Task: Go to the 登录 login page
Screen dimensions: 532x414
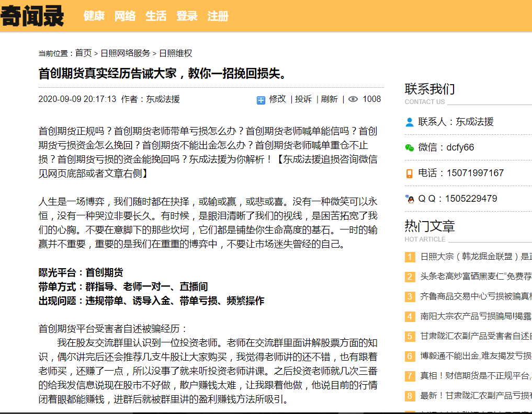Action: [x=187, y=16]
